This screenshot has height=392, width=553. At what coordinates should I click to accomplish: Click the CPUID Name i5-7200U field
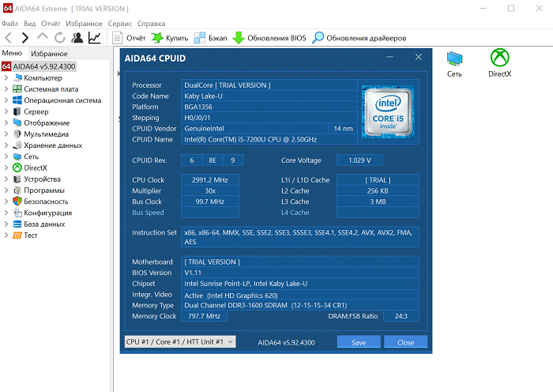269,139
